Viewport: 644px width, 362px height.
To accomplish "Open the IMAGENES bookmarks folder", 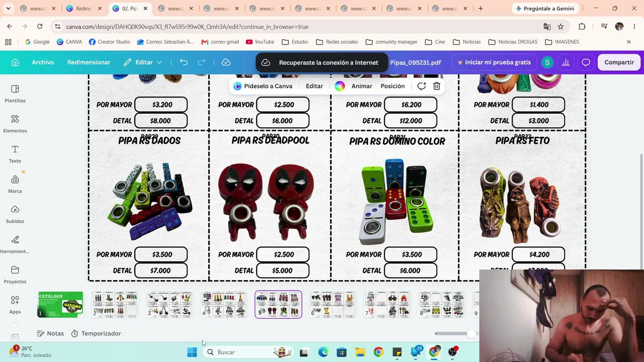I will click(562, 42).
